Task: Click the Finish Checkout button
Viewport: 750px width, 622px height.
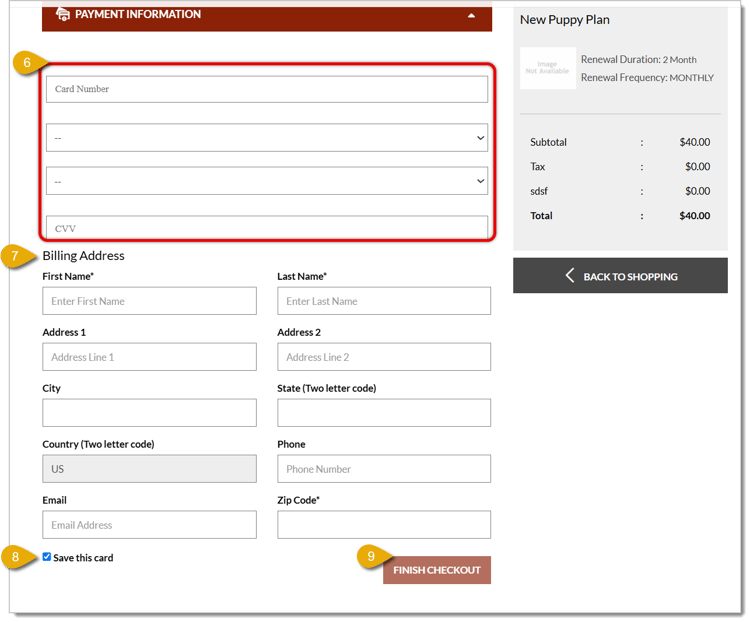Action: (437, 570)
